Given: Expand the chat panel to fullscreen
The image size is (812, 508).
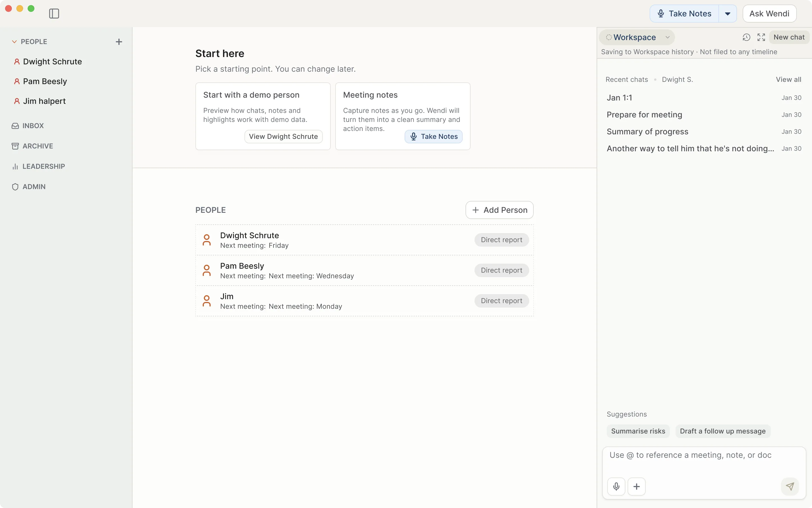Looking at the screenshot, I should [761, 37].
